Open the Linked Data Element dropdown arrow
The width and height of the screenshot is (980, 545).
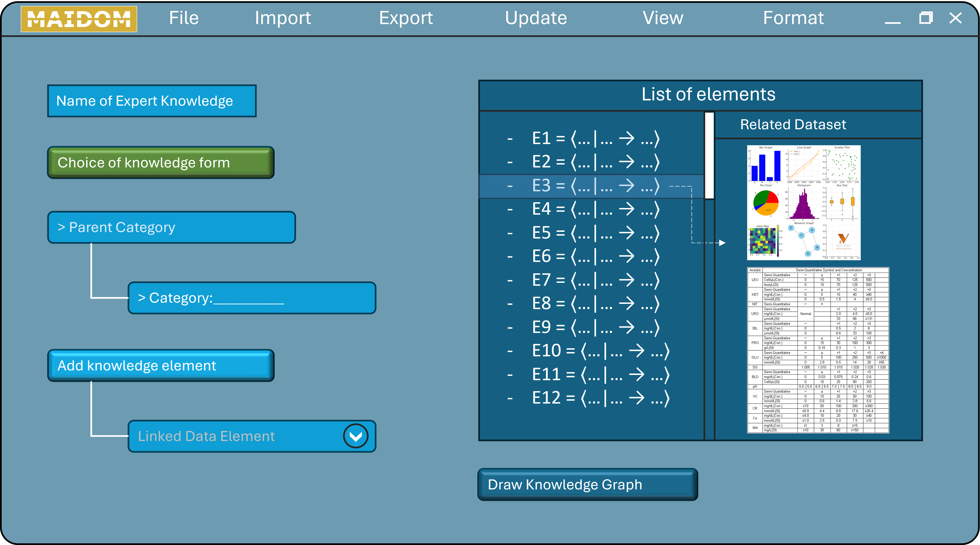click(x=355, y=436)
